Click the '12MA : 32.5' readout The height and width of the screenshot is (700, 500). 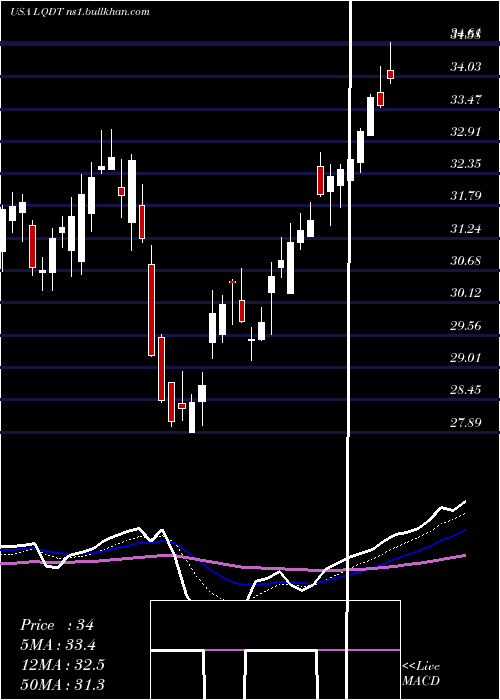(62, 665)
